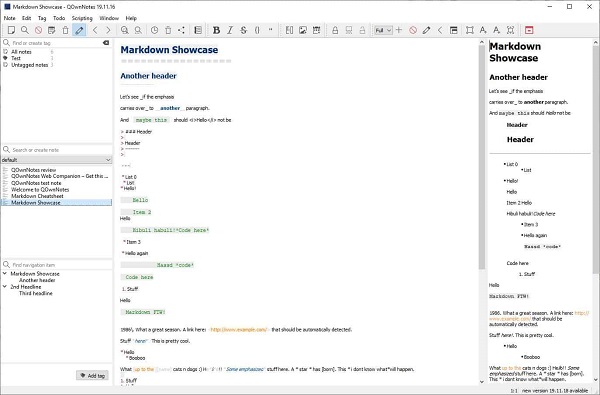Screen dimensions: 600x395
Task: Collapse Markdown Showcase navigation item
Action: [5, 274]
